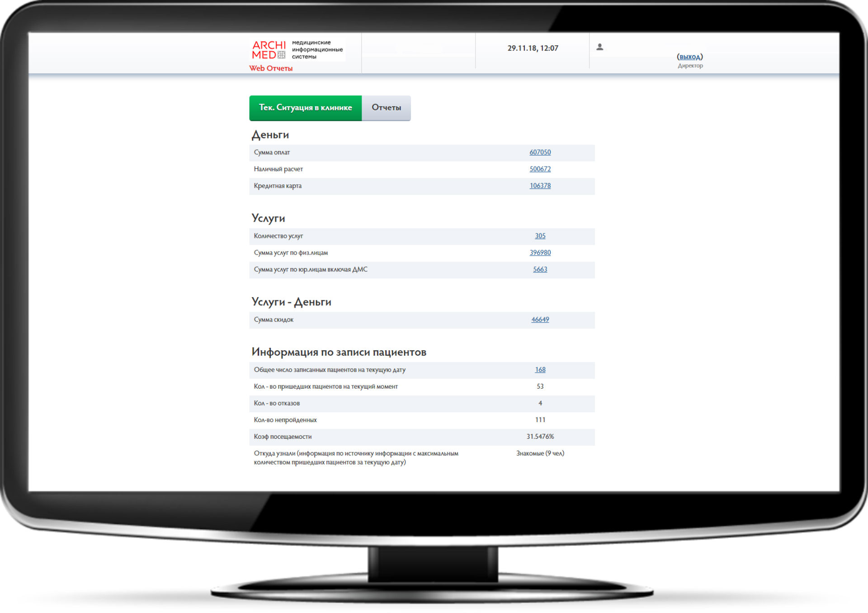
Task: Click the Директор role label
Action: point(690,66)
